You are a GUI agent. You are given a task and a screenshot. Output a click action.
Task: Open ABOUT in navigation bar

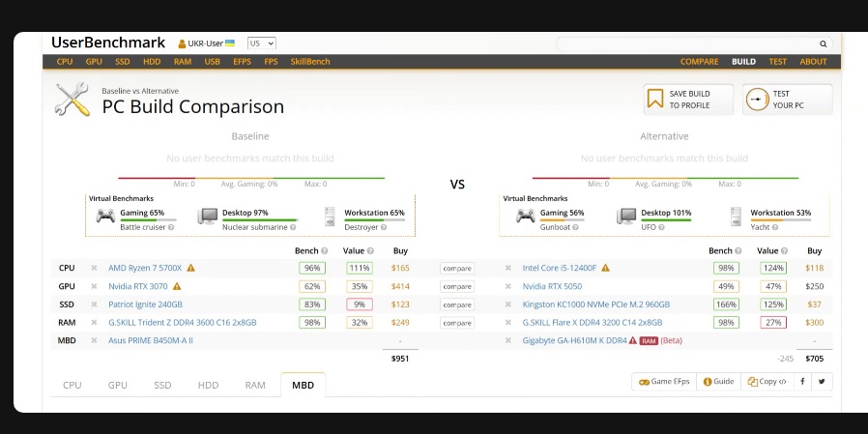[x=813, y=62]
